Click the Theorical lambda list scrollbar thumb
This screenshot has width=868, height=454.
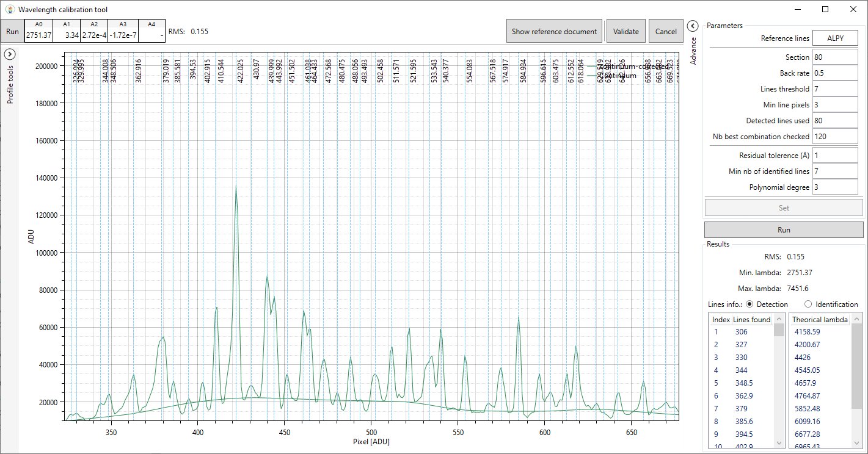(x=856, y=366)
